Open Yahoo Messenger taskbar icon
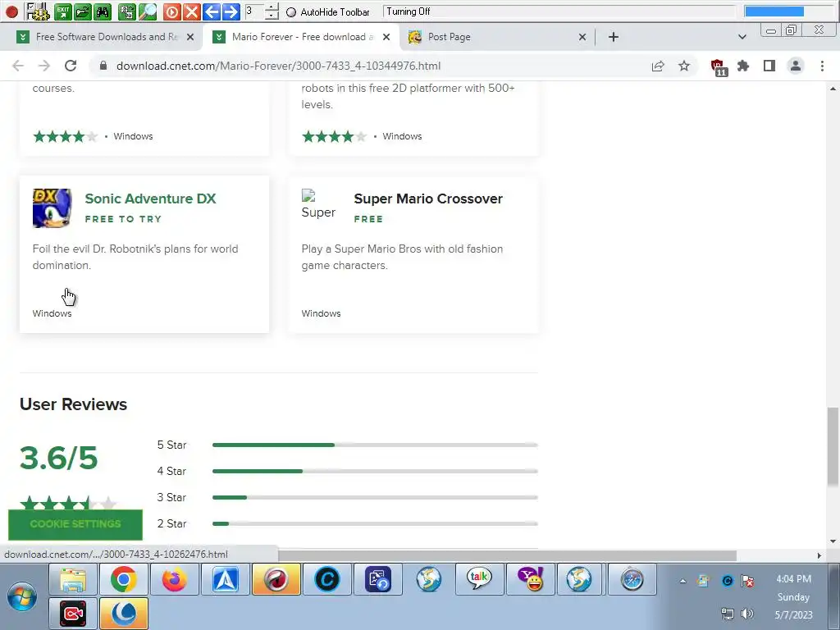840x630 pixels. [x=530, y=579]
